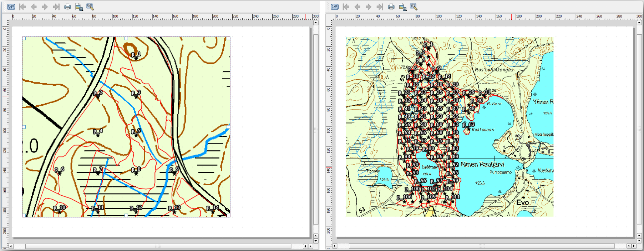Click last feature arrow in right composer

tap(380, 7)
